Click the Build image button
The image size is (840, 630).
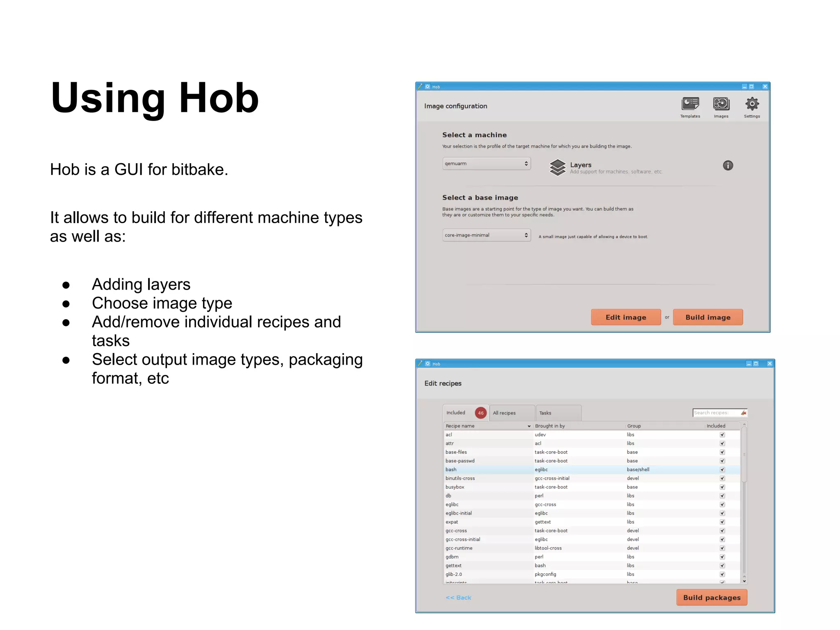coord(708,317)
